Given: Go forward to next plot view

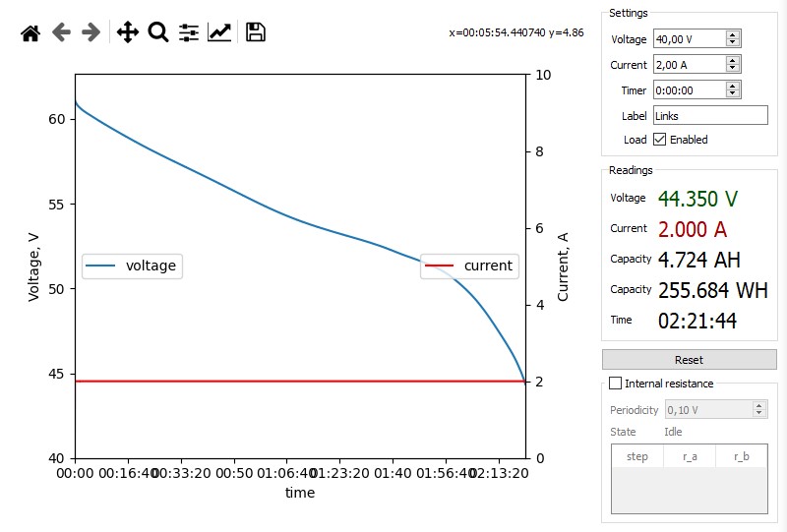Looking at the screenshot, I should click(x=91, y=32).
